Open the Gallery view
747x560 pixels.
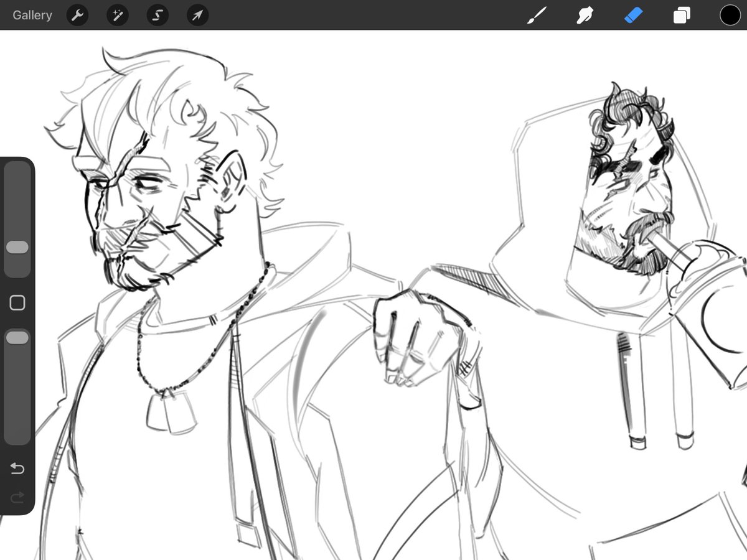pos(32,15)
